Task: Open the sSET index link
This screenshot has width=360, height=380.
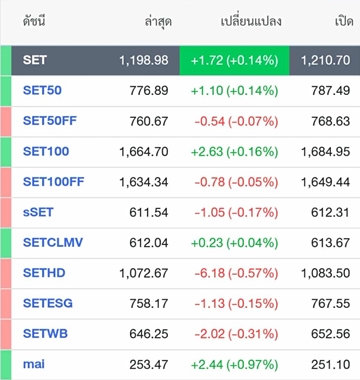Action: click(x=38, y=212)
